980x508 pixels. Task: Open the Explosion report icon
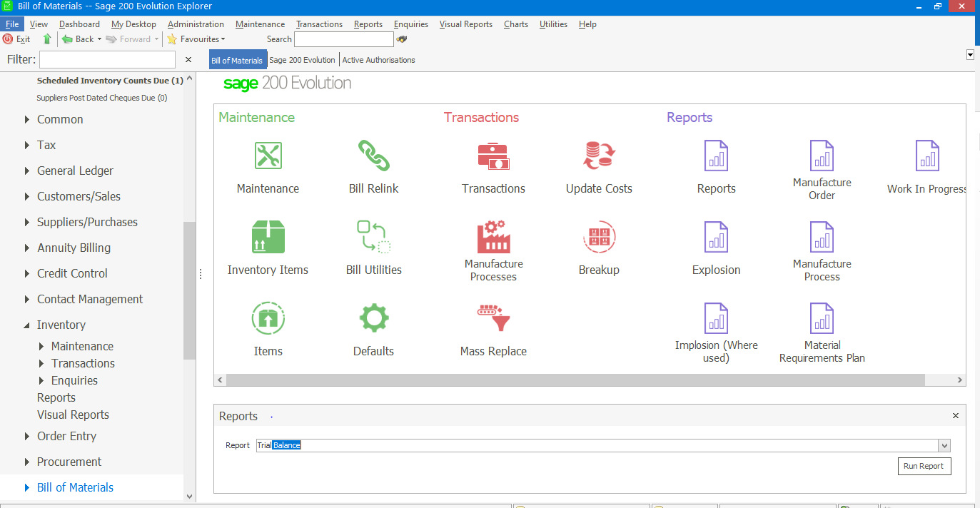[716, 237]
